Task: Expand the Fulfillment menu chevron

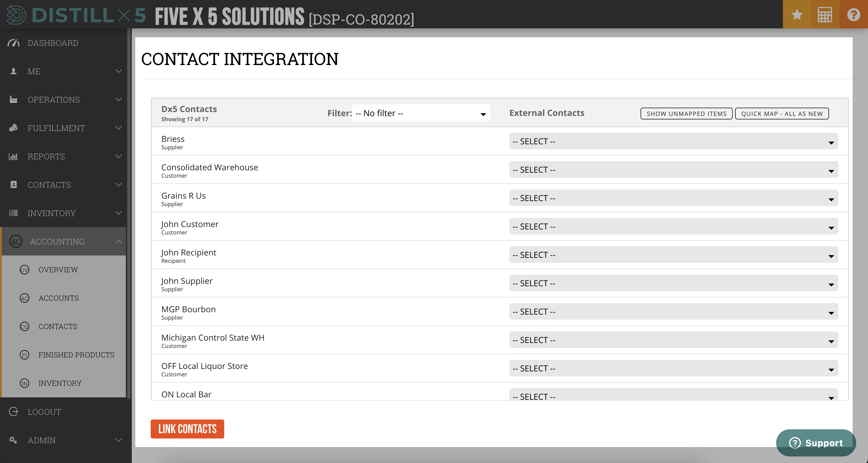Action: coord(118,128)
